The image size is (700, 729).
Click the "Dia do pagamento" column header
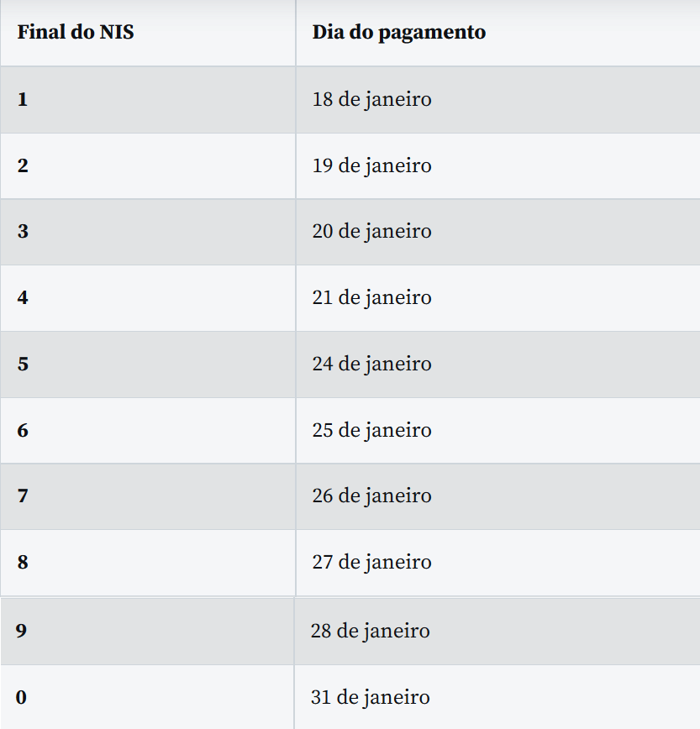pos(399,33)
